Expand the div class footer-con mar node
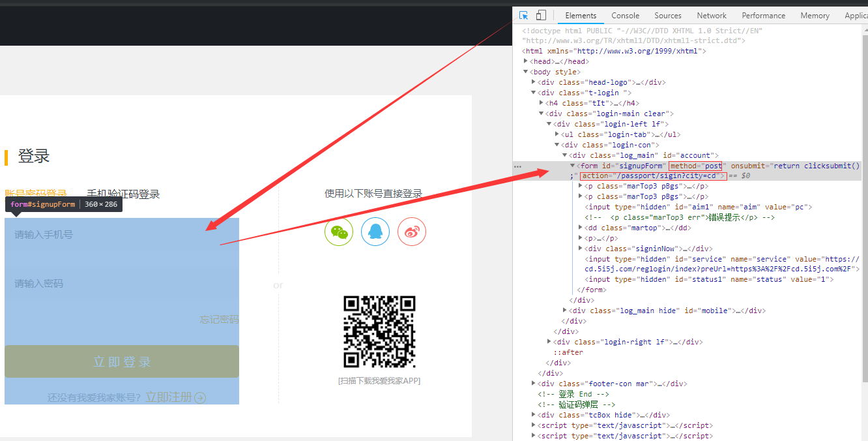This screenshot has width=868, height=441. 534,384
